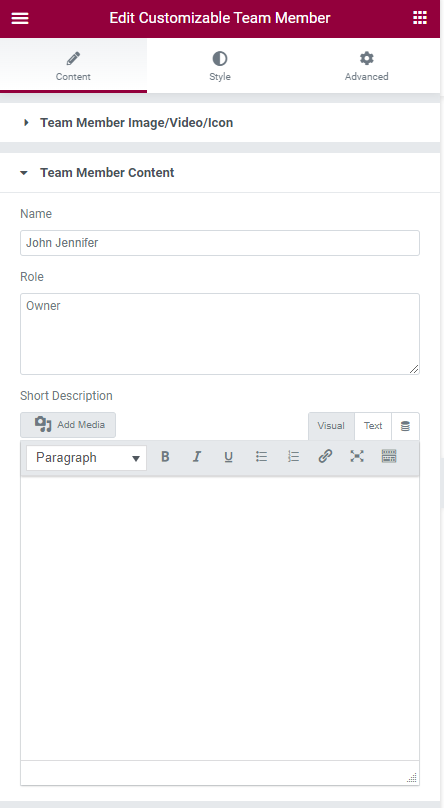Screen dimensions: 444x808
Task: Click the Add Media button
Action: coord(68,425)
